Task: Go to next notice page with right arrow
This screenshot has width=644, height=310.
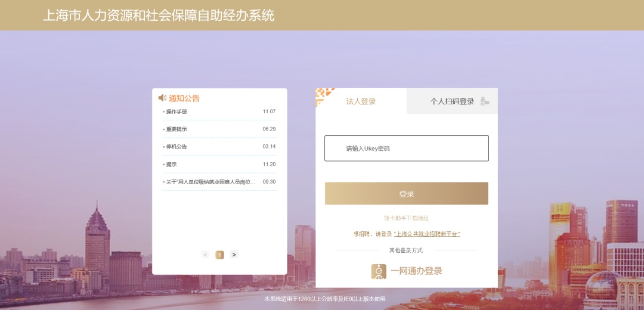Action: coord(234,255)
